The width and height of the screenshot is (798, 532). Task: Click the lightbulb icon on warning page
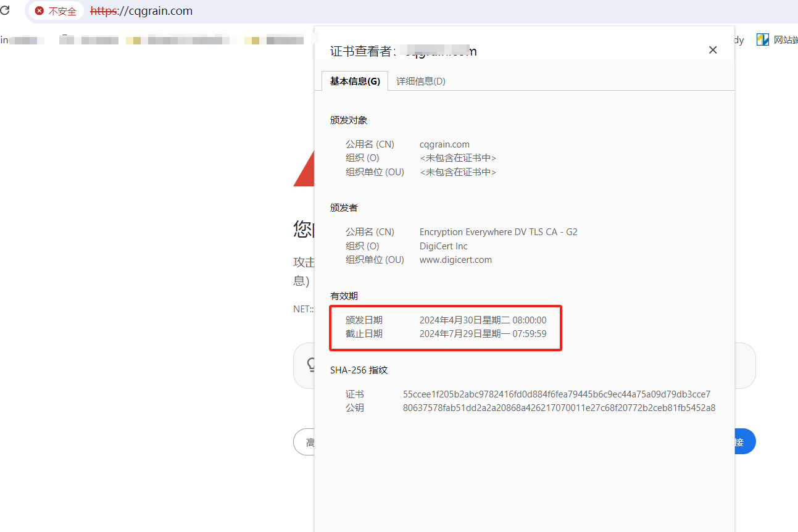[x=310, y=365]
